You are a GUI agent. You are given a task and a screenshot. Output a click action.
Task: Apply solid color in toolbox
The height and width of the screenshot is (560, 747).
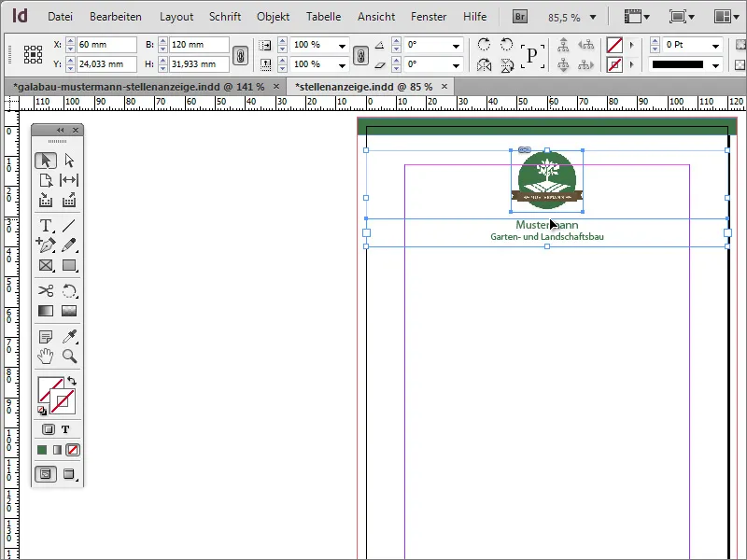(x=42, y=450)
